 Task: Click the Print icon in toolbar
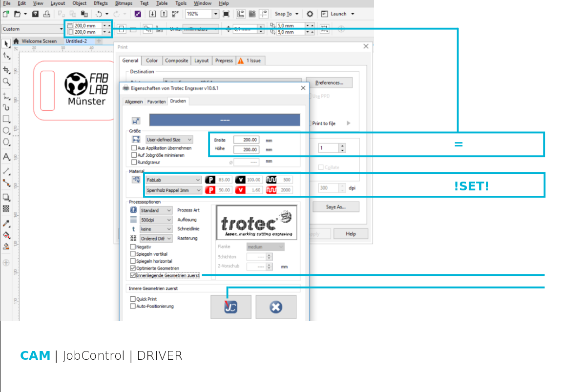(x=47, y=14)
